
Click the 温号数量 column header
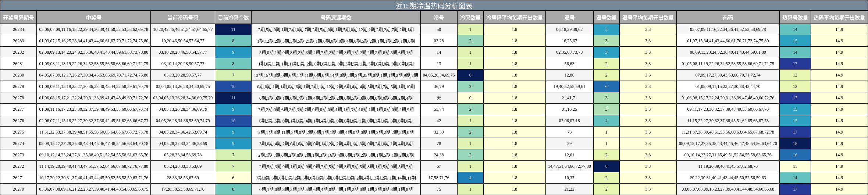[606, 18]
